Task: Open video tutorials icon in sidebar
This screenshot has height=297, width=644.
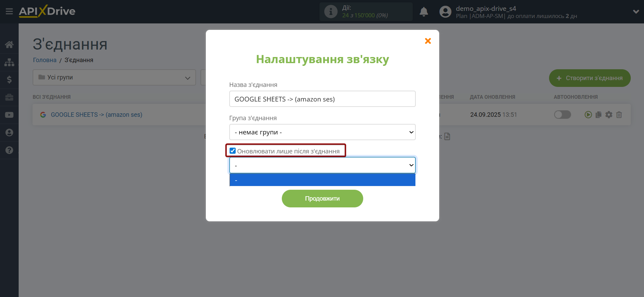Action: tap(9, 115)
